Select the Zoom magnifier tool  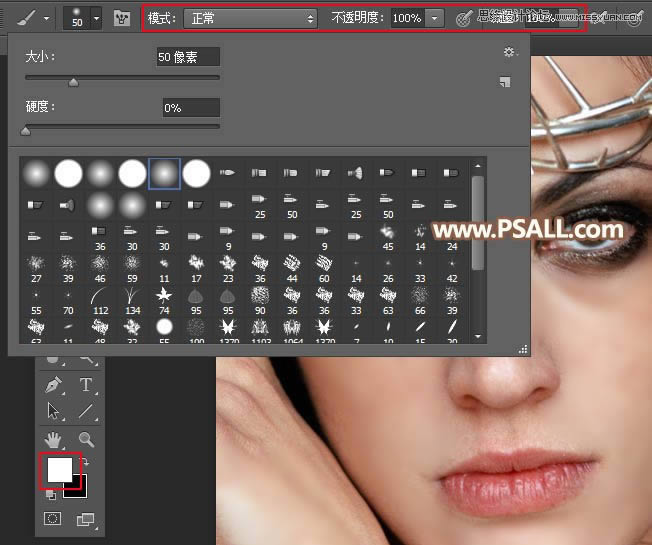[x=86, y=439]
